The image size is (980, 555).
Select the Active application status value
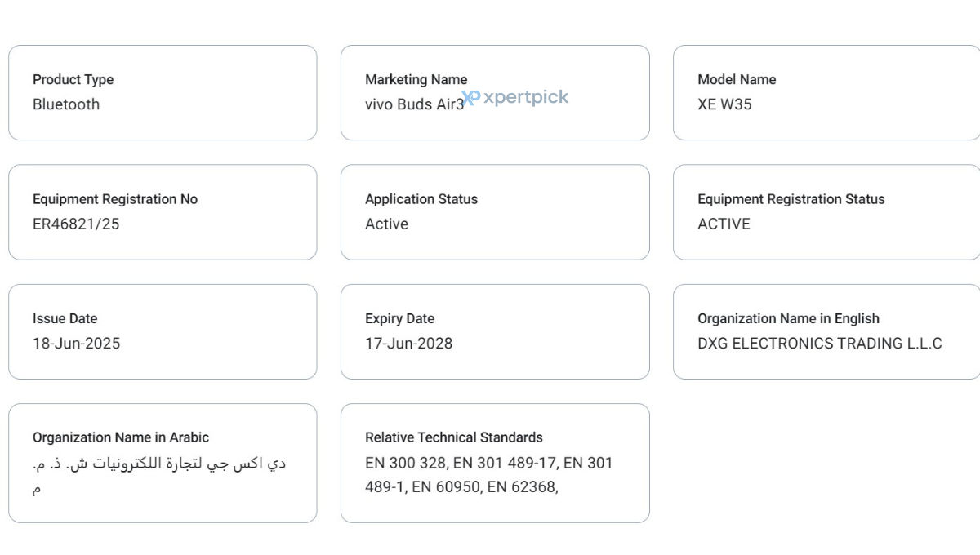pos(386,224)
